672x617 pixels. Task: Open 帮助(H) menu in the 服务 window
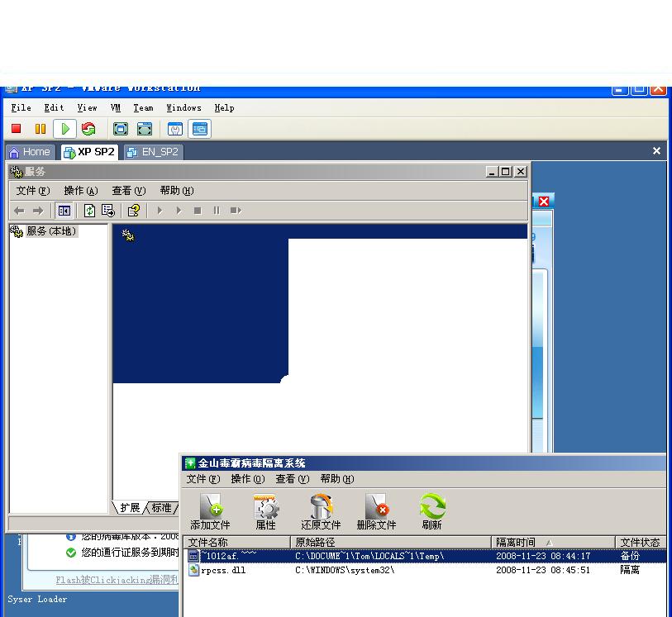tap(177, 191)
